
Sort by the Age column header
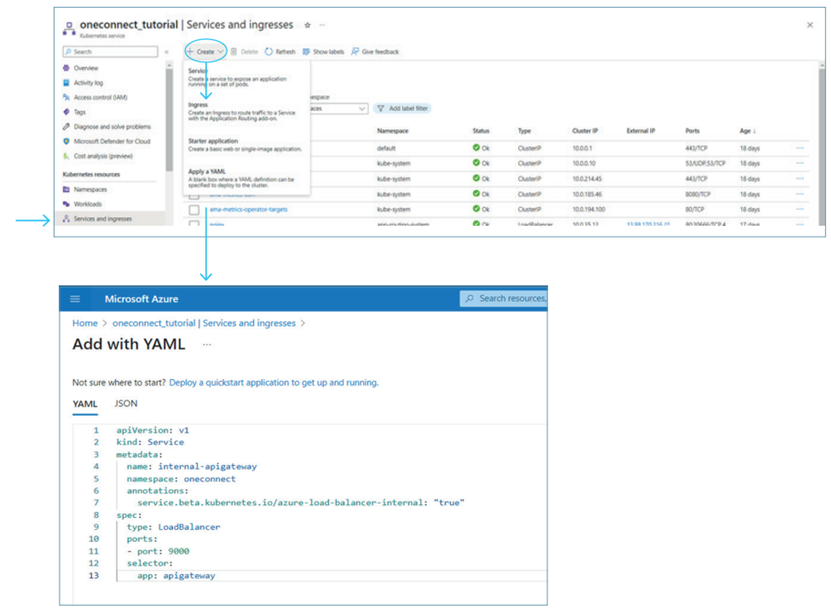[748, 131]
